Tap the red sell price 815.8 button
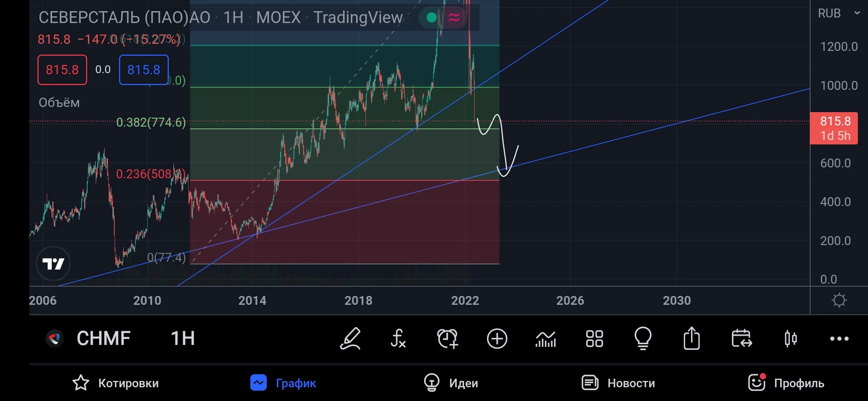This screenshot has width=868, height=401. 62,70
